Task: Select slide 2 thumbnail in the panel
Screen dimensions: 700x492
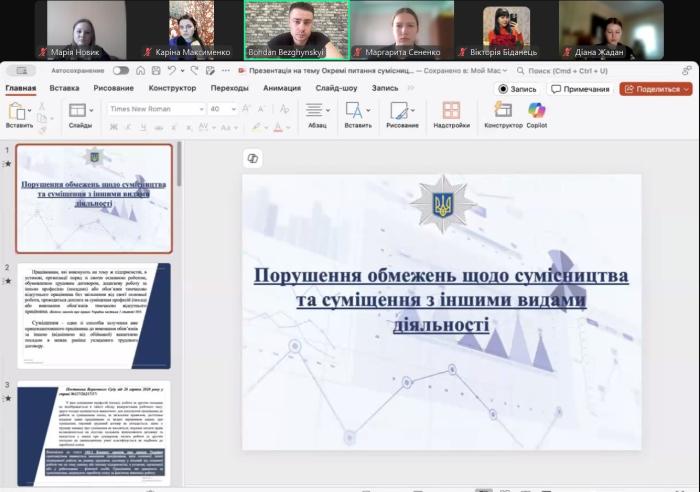Action: [94, 316]
